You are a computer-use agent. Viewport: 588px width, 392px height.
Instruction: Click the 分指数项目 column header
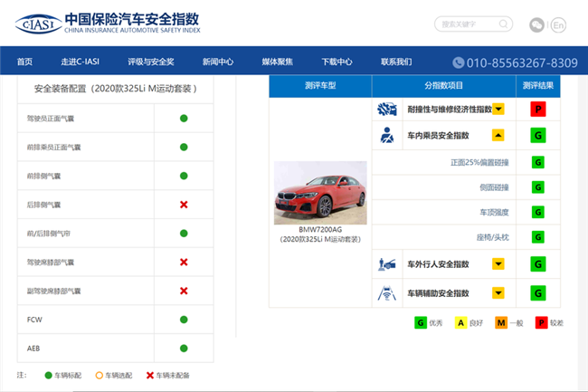443,85
